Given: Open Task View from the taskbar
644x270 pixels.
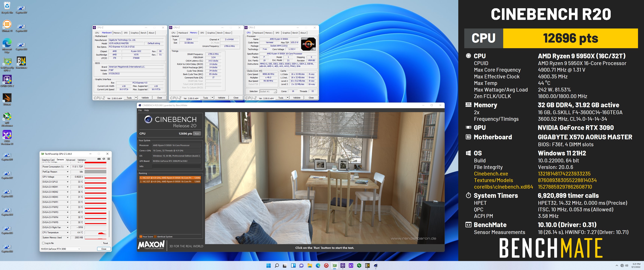Looking at the screenshot, I should coord(285,265).
